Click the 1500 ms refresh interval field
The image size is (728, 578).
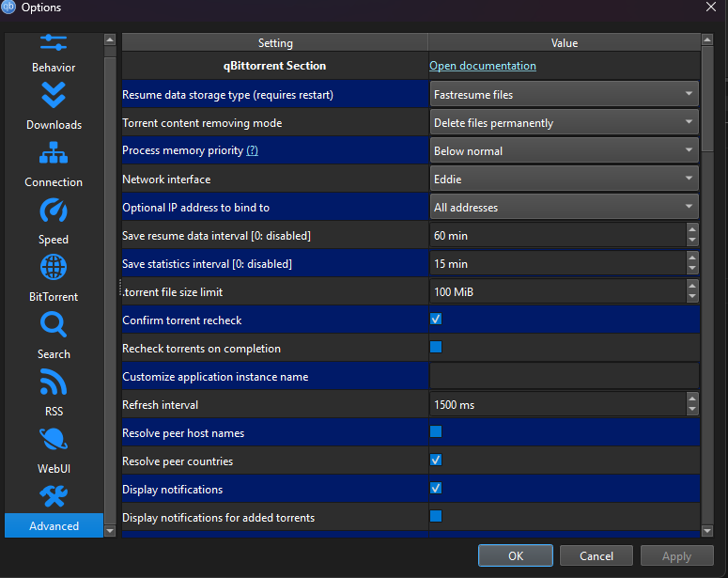558,405
